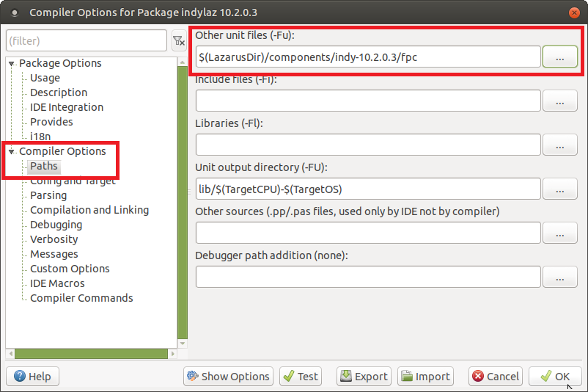
Task: Close the Compiler Options dialog window
Action: click(574, 12)
